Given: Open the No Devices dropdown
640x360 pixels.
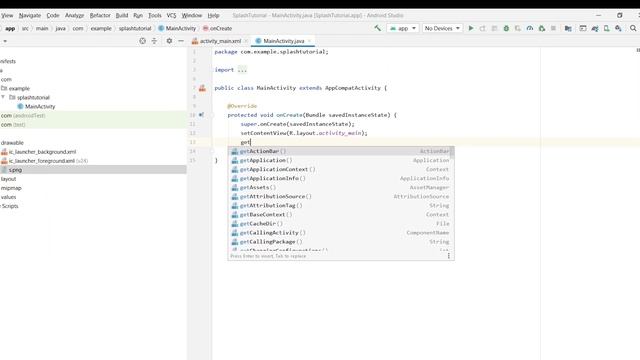Looking at the screenshot, I should click(x=442, y=28).
